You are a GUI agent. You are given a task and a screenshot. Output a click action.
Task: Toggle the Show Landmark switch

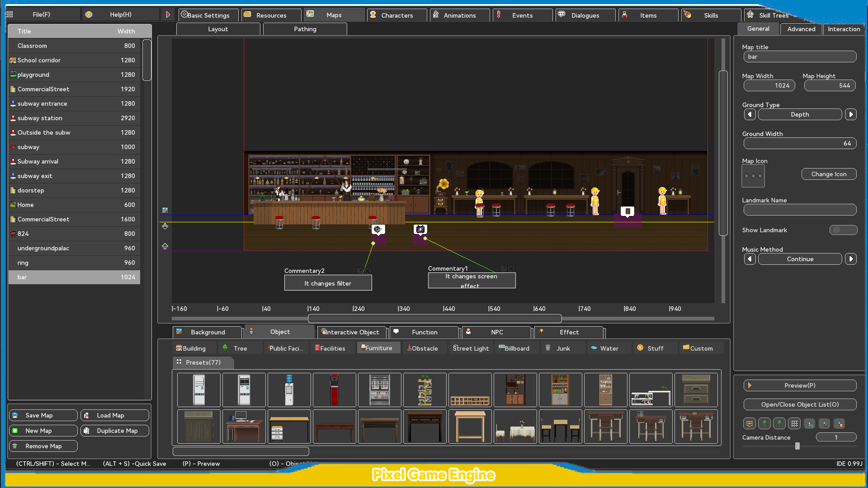pyautogui.click(x=844, y=230)
